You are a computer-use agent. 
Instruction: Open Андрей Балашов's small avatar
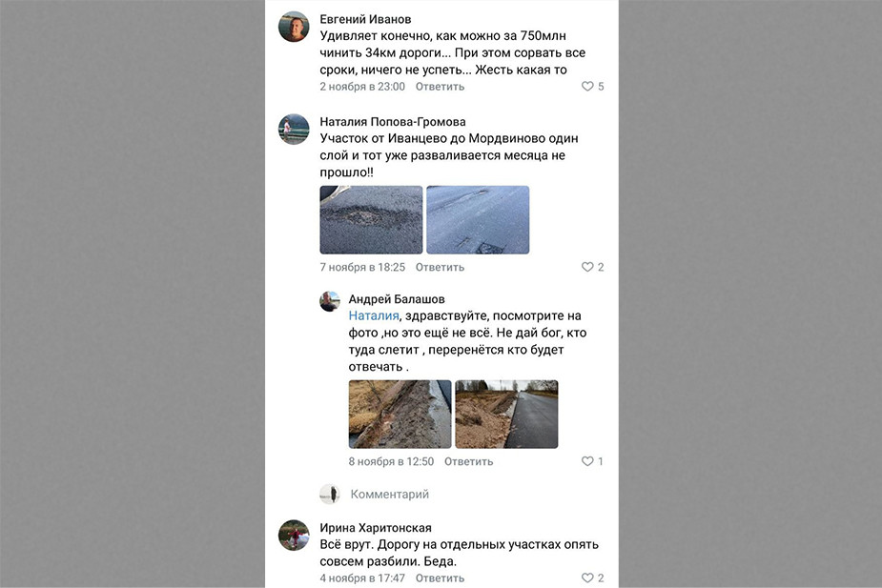[329, 301]
